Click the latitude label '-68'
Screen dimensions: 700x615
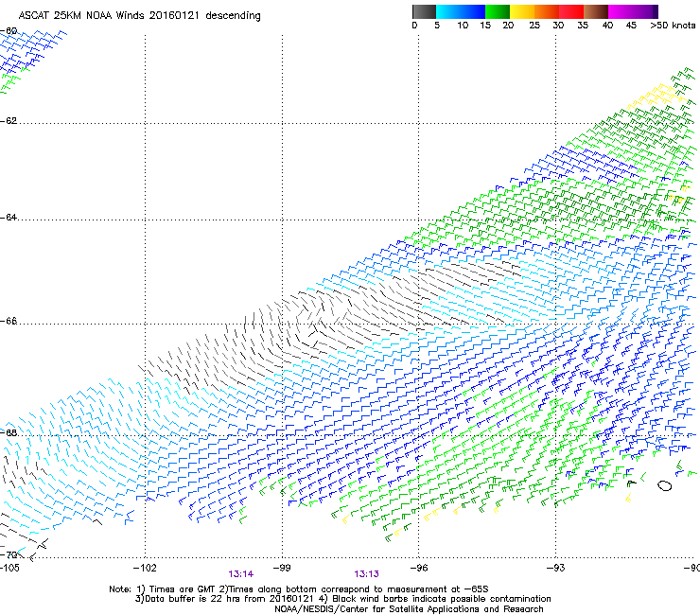(9, 432)
